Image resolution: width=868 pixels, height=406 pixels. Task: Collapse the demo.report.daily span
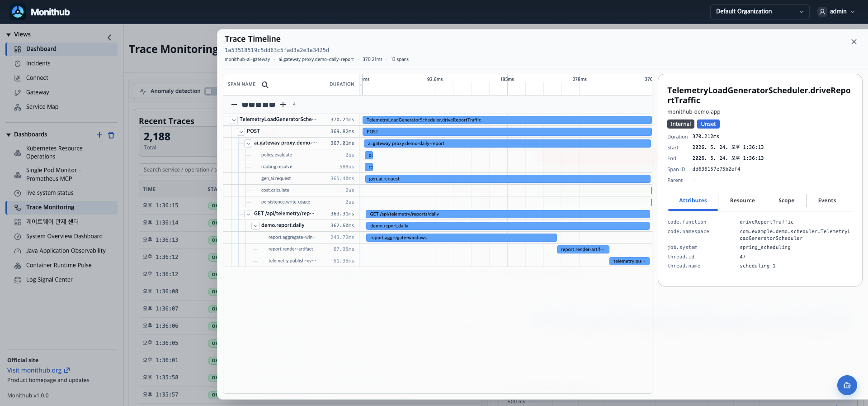(x=255, y=226)
